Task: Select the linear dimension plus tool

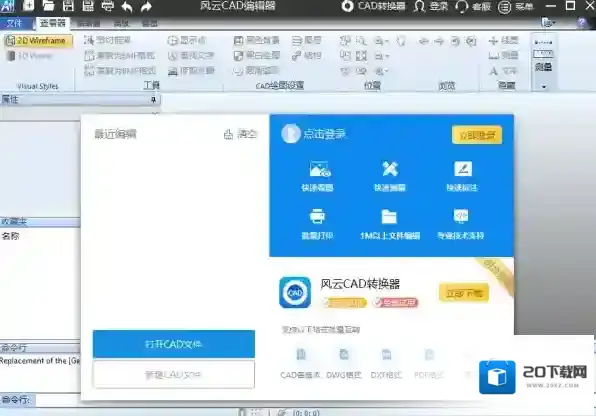Action: pyautogui.click(x=503, y=40)
